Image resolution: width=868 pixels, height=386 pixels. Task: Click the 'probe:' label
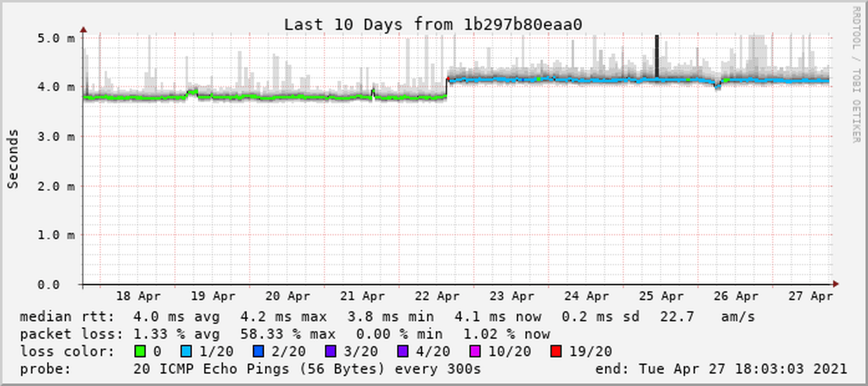[45, 369]
